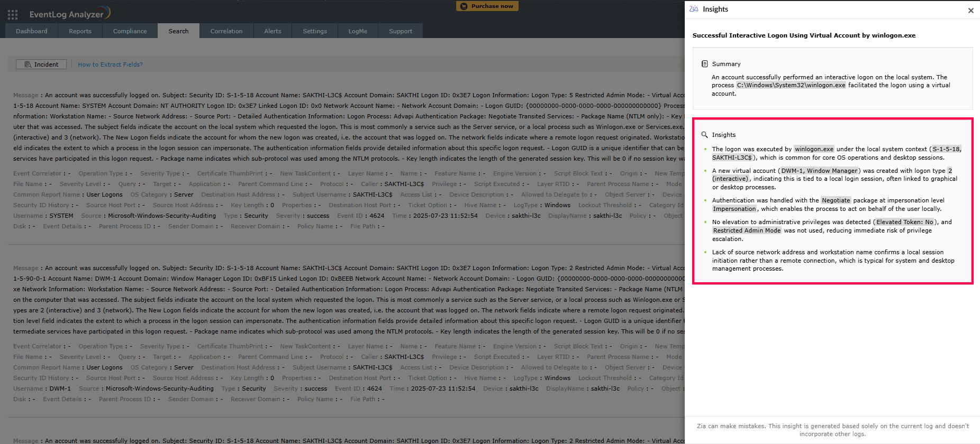Click the coin icon in Purchase now
The height and width of the screenshot is (444, 980).
464,6
